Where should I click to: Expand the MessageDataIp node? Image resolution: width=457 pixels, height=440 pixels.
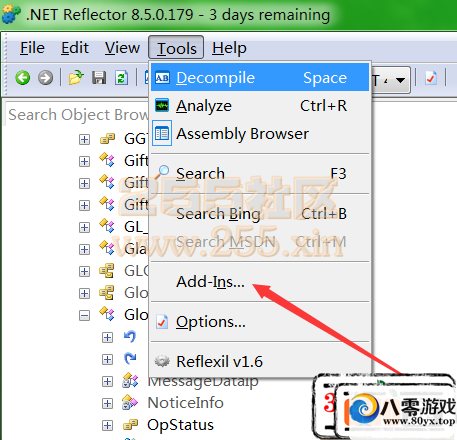coord(107,381)
